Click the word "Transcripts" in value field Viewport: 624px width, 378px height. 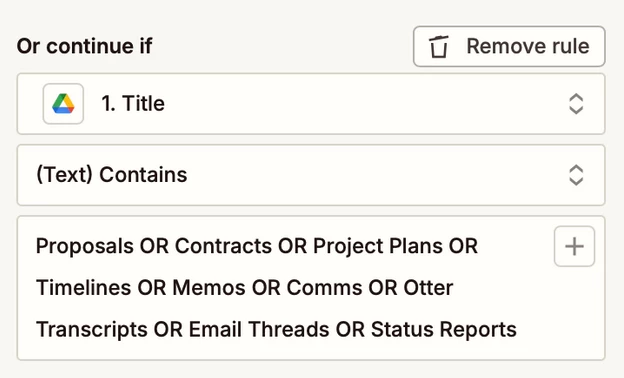pyautogui.click(x=92, y=329)
